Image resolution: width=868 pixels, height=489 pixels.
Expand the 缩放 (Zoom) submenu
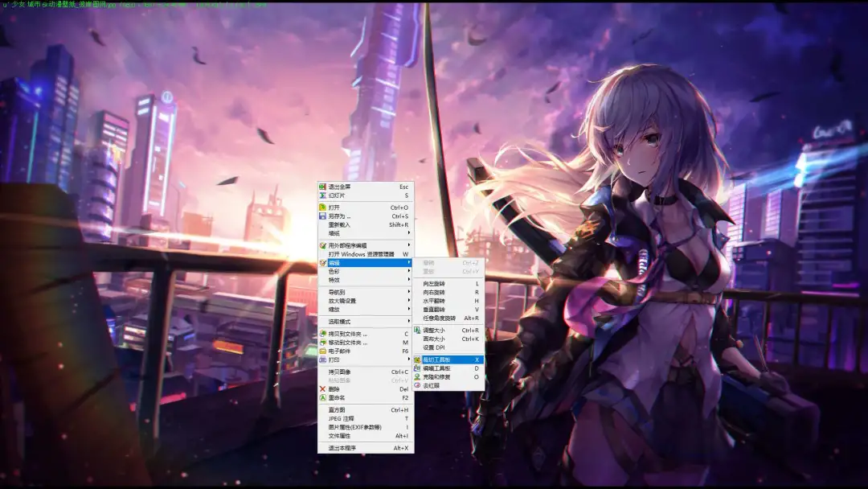tap(366, 309)
